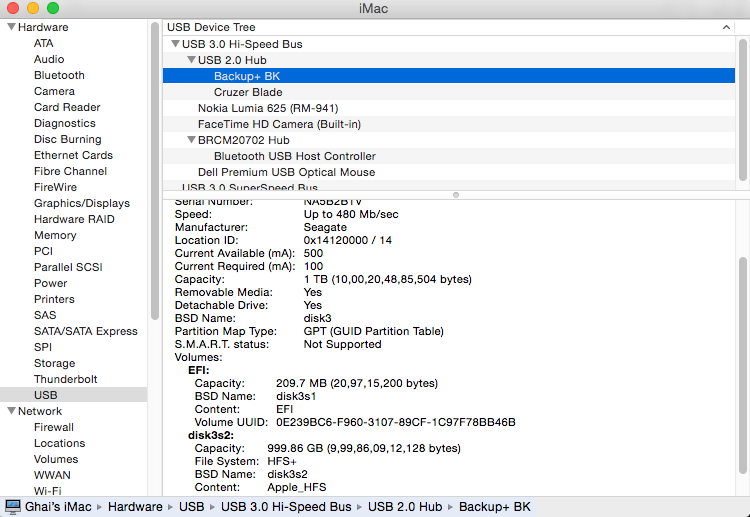Click Backup+ BK breadcrumb in path bar
Screen dimensions: 750x517
(495, 507)
